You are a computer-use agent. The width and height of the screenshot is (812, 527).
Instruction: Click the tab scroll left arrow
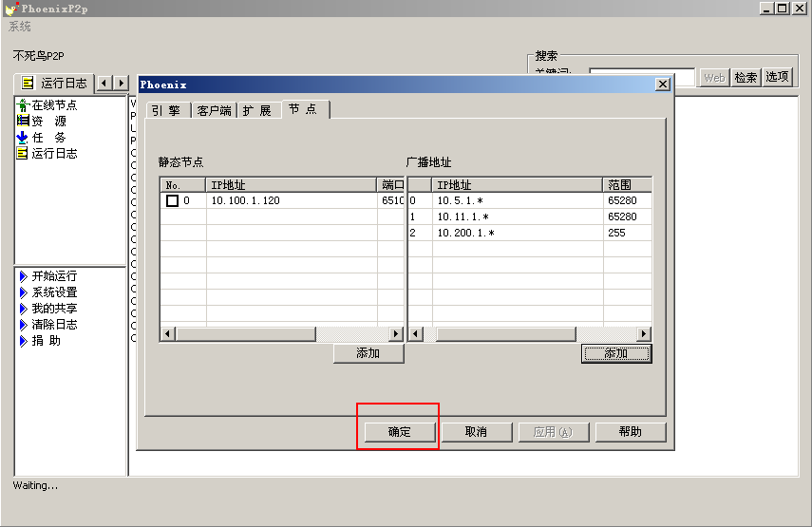[104, 83]
